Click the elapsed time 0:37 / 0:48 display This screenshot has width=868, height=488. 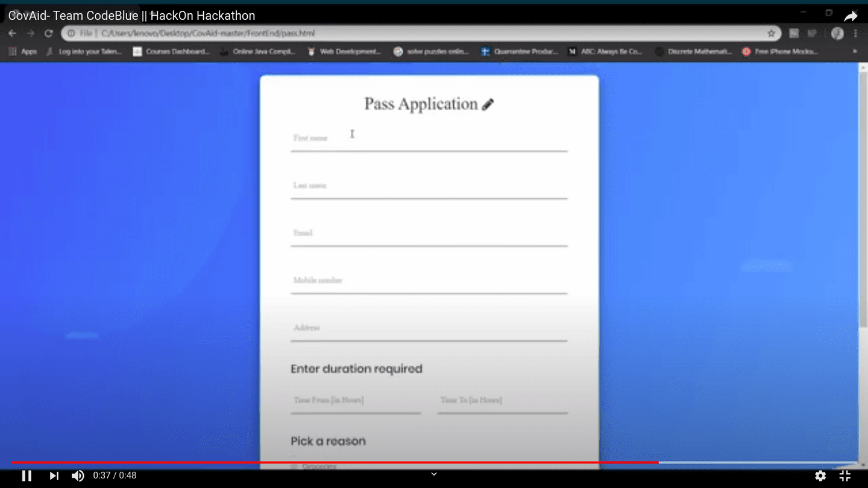115,476
